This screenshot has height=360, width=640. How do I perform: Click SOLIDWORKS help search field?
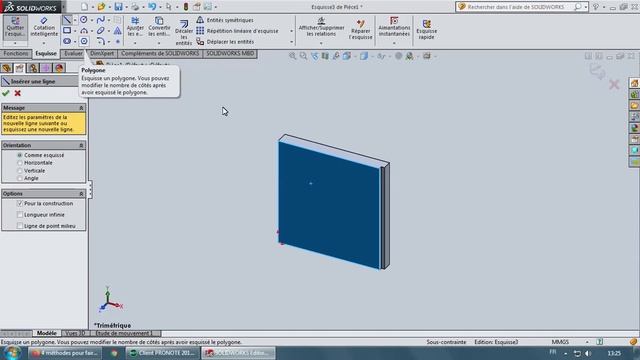click(520, 7)
